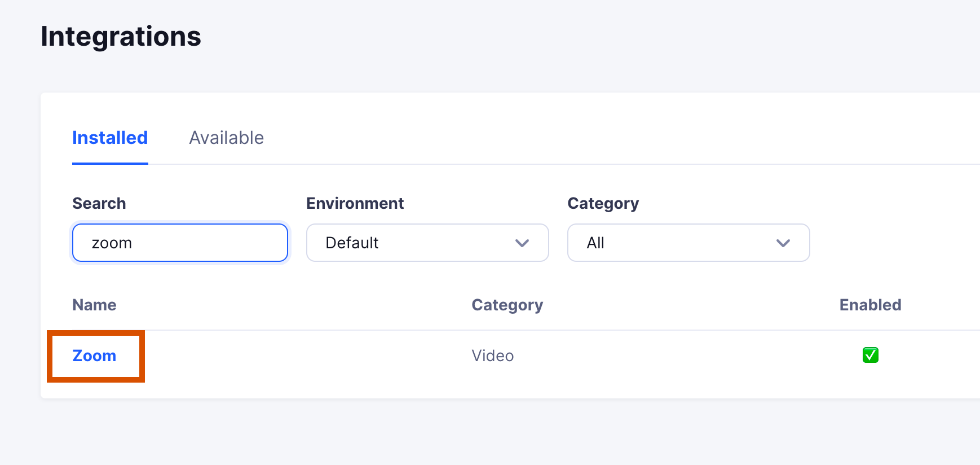Click the Enabled column header

[870, 305]
